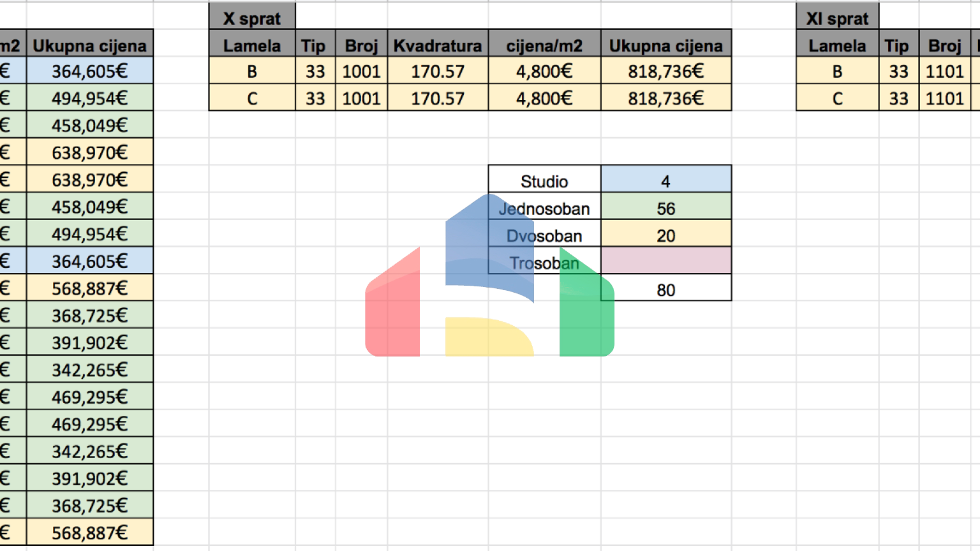Click Lamela C cell in X sprat table
The width and height of the screenshot is (980, 551).
(252, 99)
